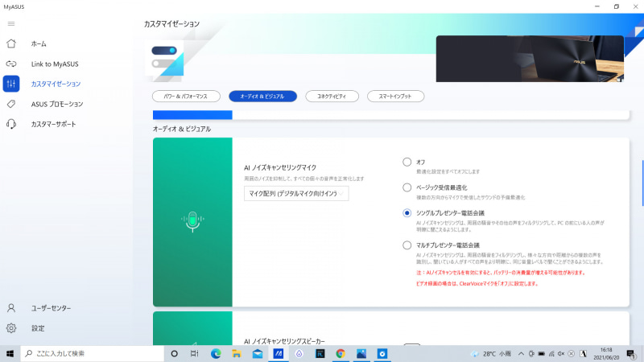Open Task View from the taskbar
The width and height of the screenshot is (644, 362).
pos(195,353)
